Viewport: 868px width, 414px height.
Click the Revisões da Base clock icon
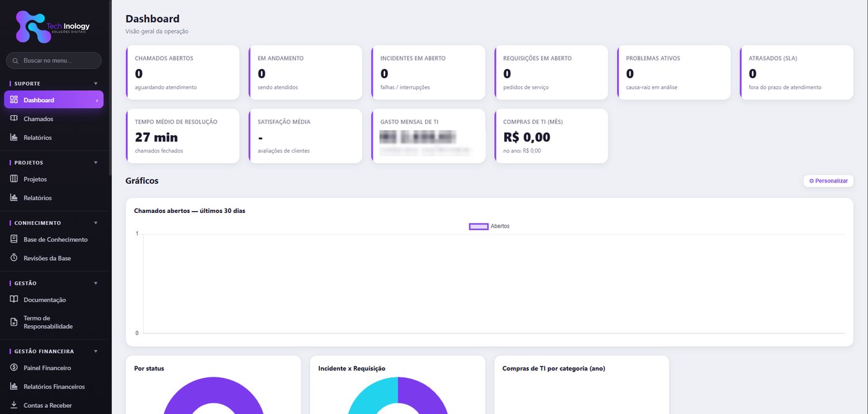(14, 258)
